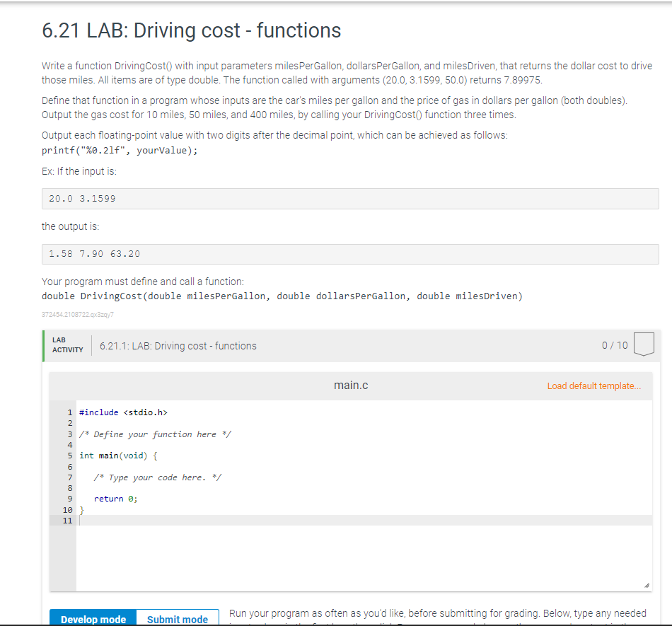The width and height of the screenshot is (672, 626).
Task: Switch to Develop mode
Action: pos(93,618)
